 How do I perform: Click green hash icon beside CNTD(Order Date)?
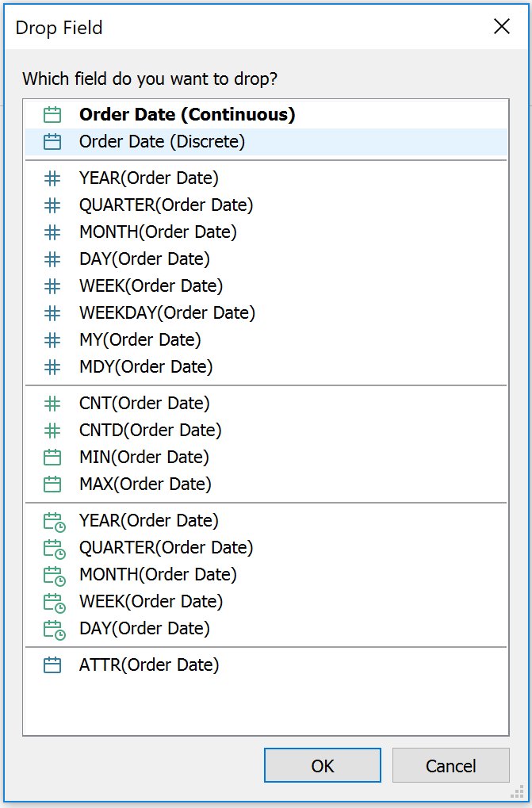52,431
